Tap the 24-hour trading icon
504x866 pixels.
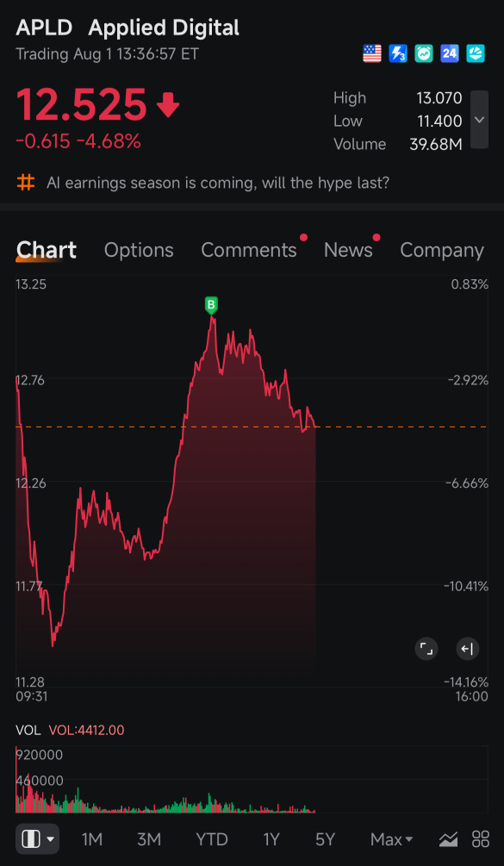pos(450,53)
